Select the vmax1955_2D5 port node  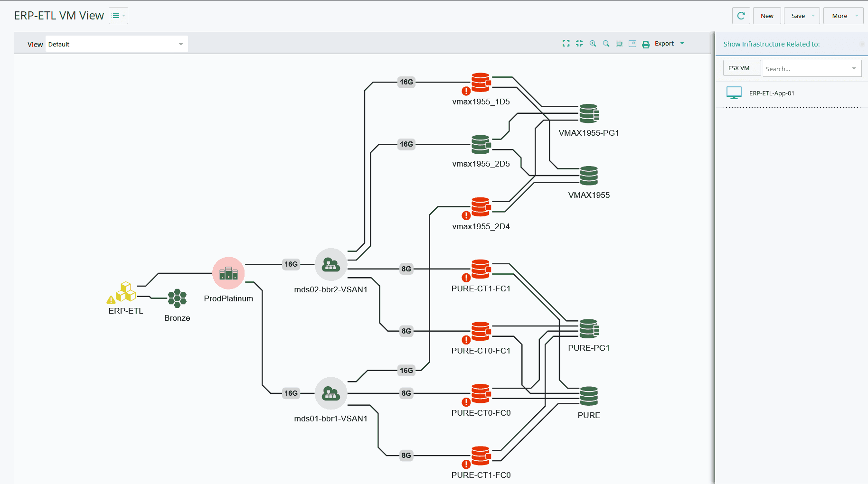click(x=481, y=144)
